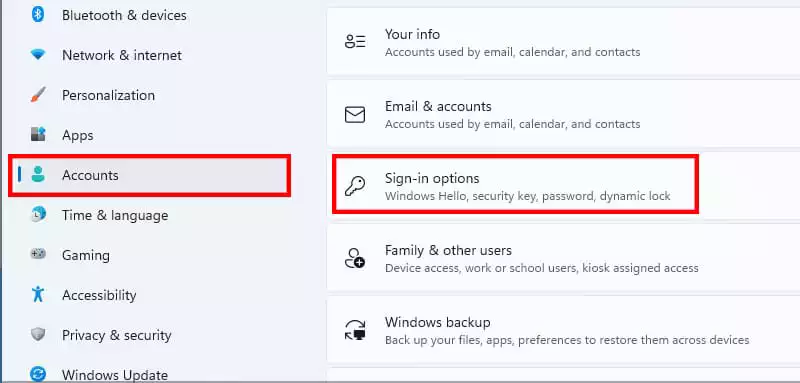800x383 pixels.
Task: Click the Personalization paintbrush icon
Action: tap(38, 95)
